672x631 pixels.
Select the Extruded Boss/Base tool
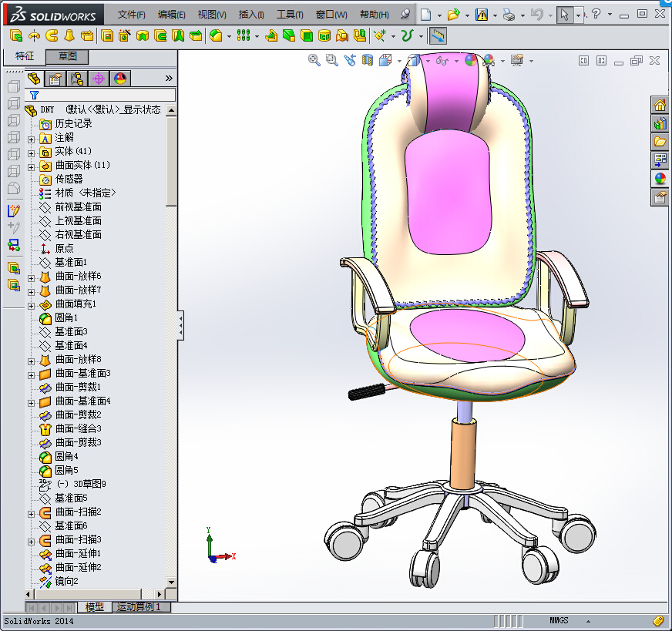[16, 36]
